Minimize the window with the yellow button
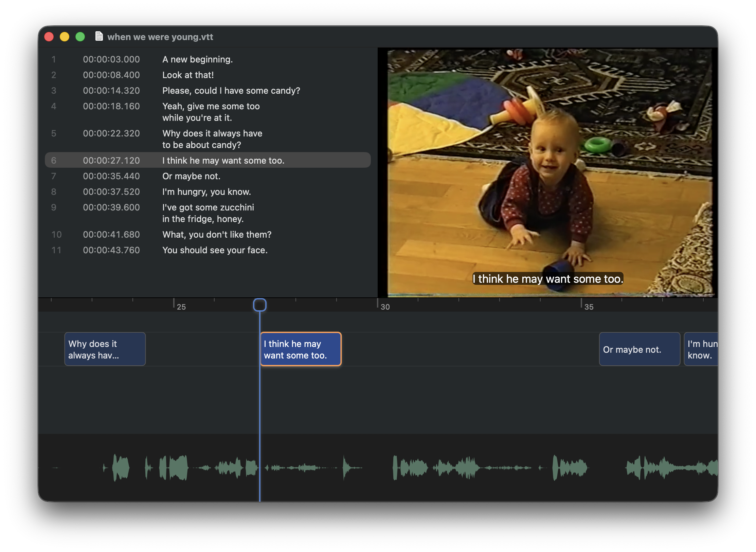The image size is (756, 552). [65, 37]
